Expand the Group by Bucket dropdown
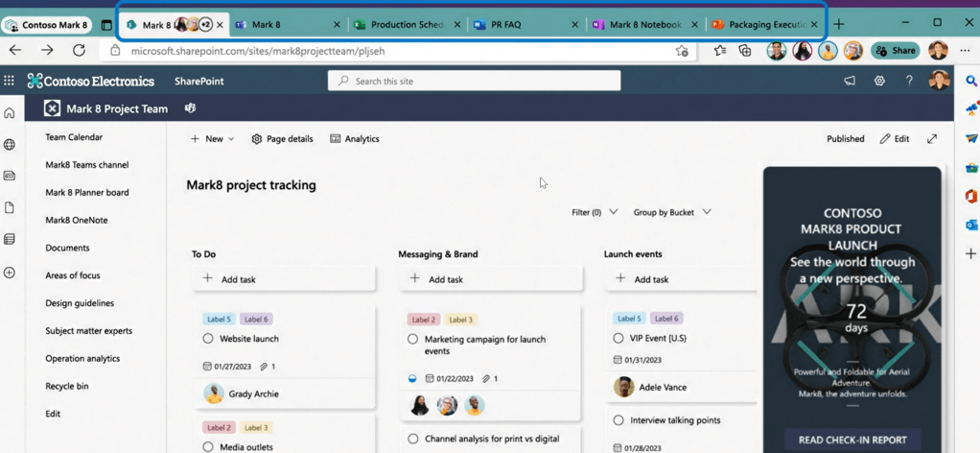This screenshot has height=453, width=980. pos(672,212)
